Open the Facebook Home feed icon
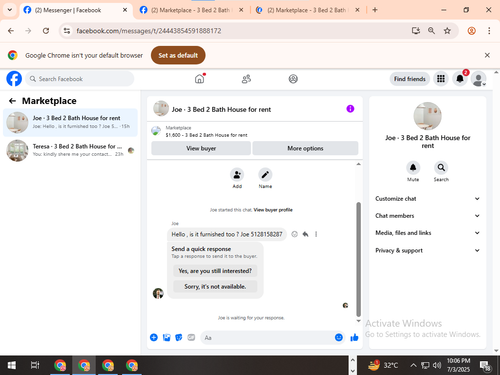This screenshot has width=500, height=375. click(199, 79)
